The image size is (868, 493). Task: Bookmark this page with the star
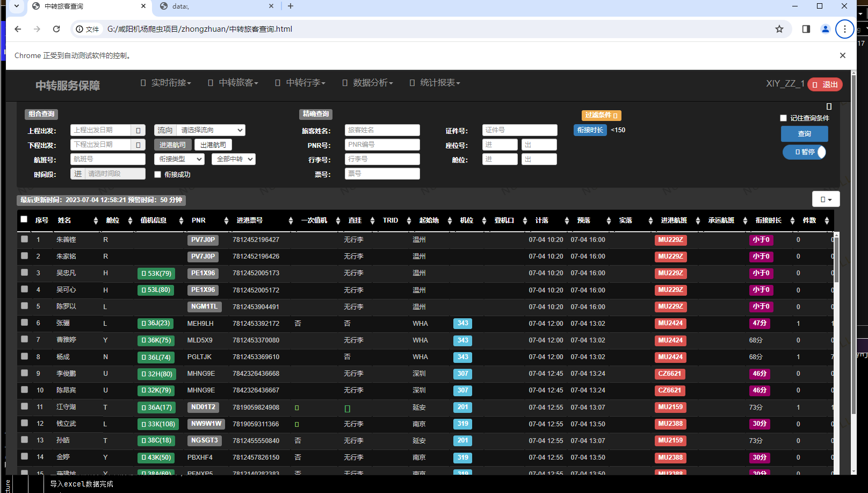(x=779, y=29)
